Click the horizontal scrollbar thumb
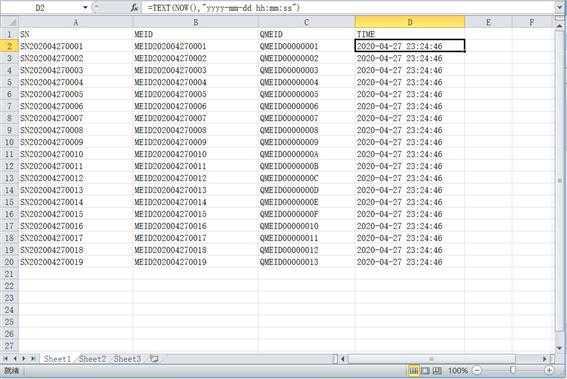This screenshot has height=379, width=567. point(431,358)
